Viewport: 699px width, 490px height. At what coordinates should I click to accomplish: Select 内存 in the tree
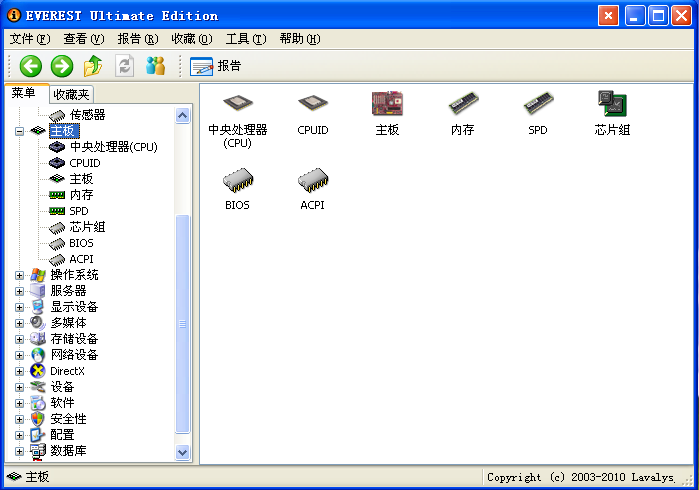pyautogui.click(x=81, y=195)
